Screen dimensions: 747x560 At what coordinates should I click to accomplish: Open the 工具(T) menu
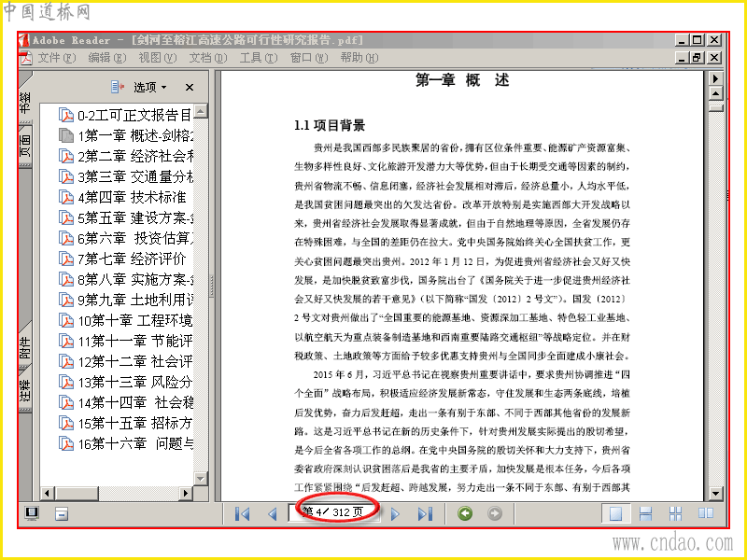259,58
